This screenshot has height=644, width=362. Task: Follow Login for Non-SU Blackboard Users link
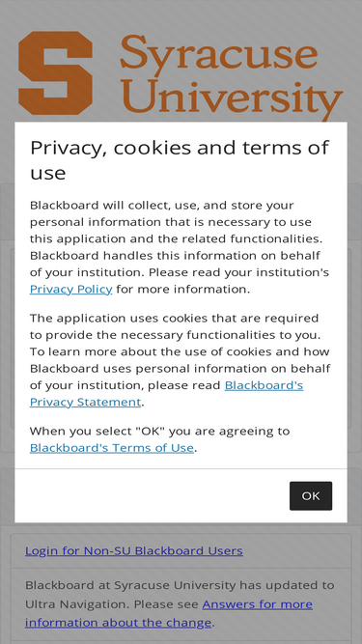click(x=134, y=550)
